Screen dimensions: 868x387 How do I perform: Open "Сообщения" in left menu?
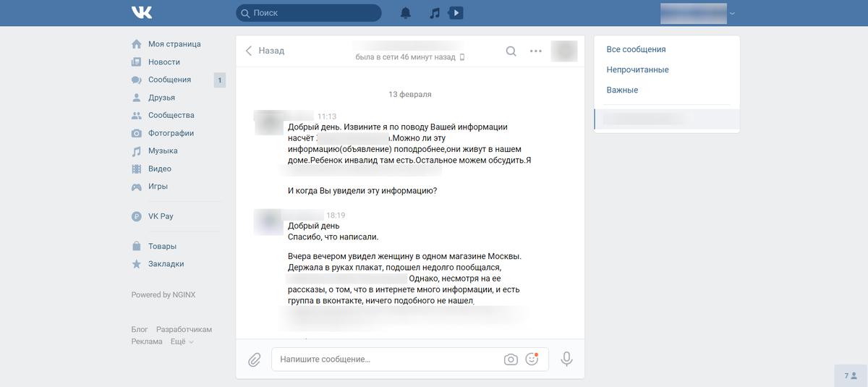tap(169, 80)
